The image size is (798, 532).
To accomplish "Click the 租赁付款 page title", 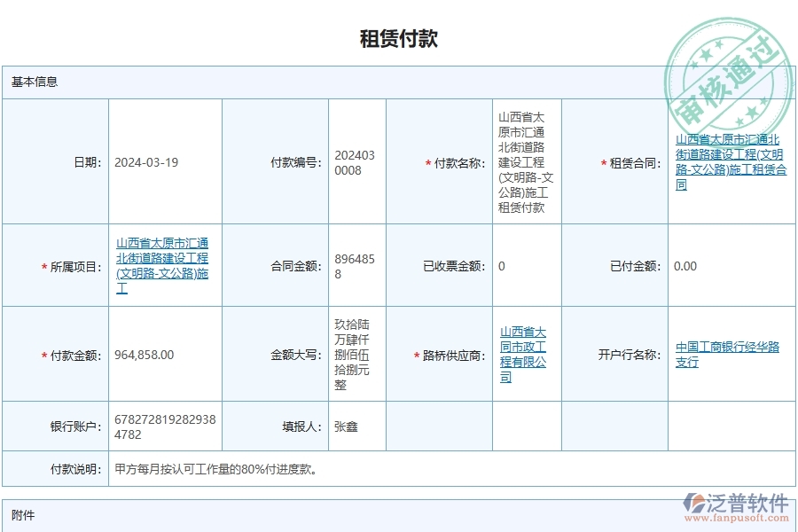I will (399, 37).
